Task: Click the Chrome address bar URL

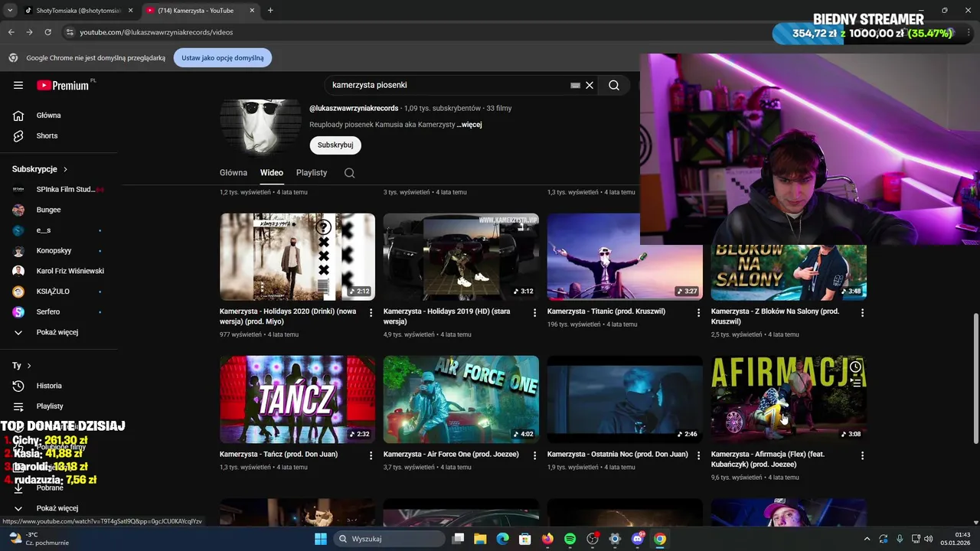Action: [x=156, y=32]
